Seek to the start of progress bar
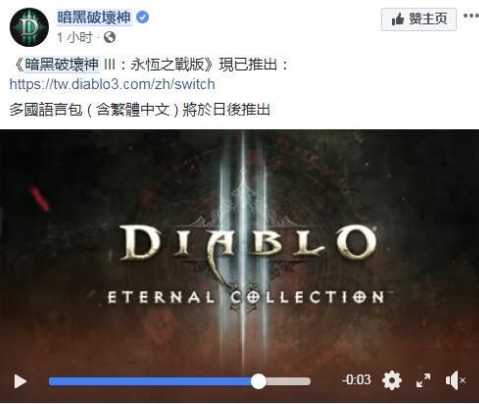This screenshot has width=479, height=404. tap(50, 381)
